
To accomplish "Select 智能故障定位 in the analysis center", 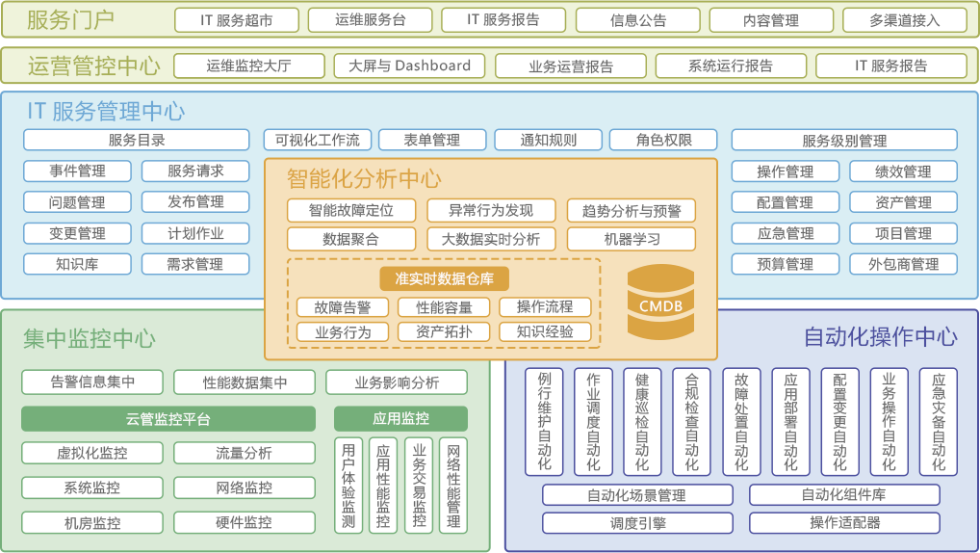I will click(x=350, y=210).
